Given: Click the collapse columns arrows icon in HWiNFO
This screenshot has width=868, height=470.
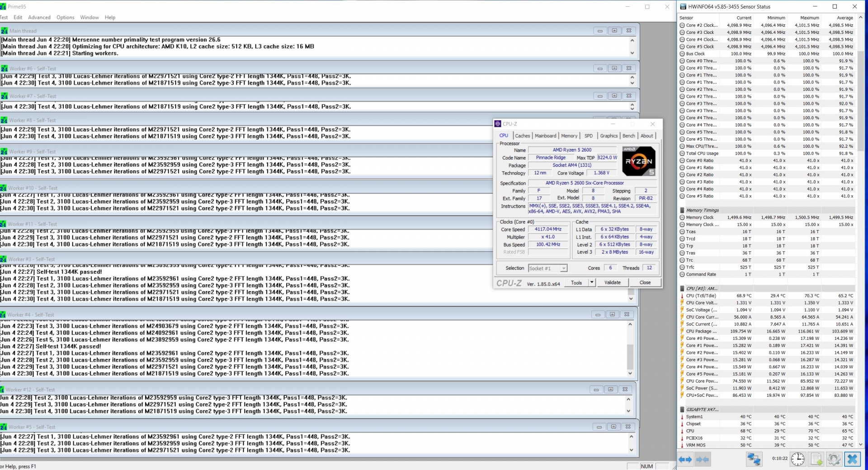Looking at the screenshot, I should [x=702, y=459].
